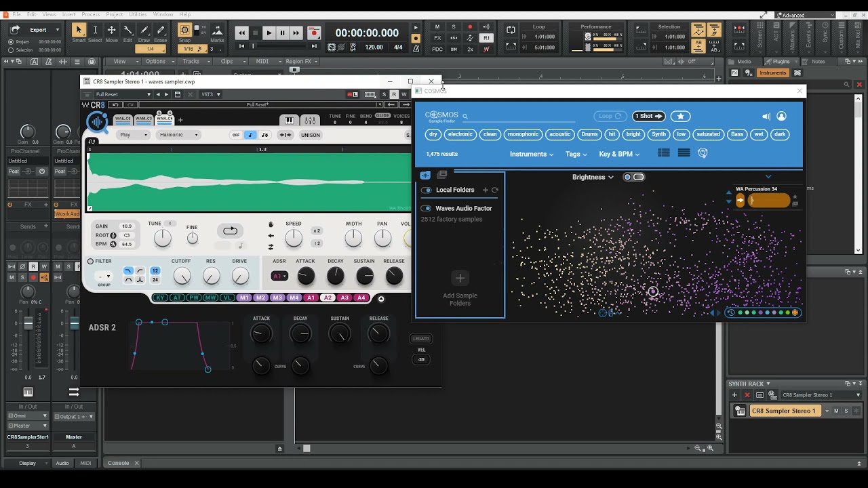Toggle the CR8 x2 speed button
Viewport: 868px width, 488px height.
click(x=317, y=231)
